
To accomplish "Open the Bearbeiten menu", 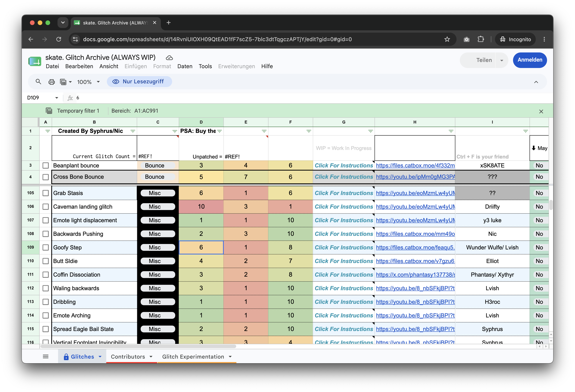I will (x=79, y=66).
